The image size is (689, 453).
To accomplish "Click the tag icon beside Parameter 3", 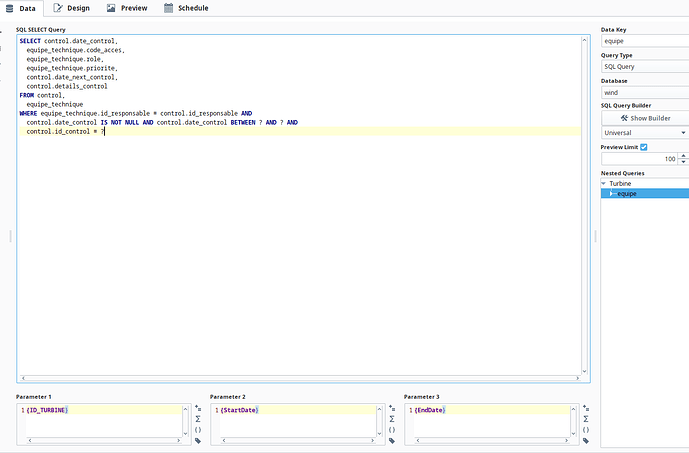I will [586, 441].
